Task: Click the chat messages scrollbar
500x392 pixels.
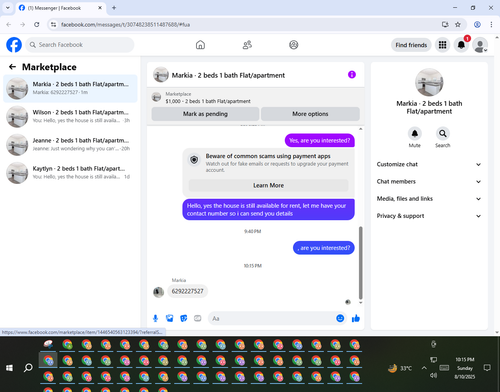Action: 360,263
